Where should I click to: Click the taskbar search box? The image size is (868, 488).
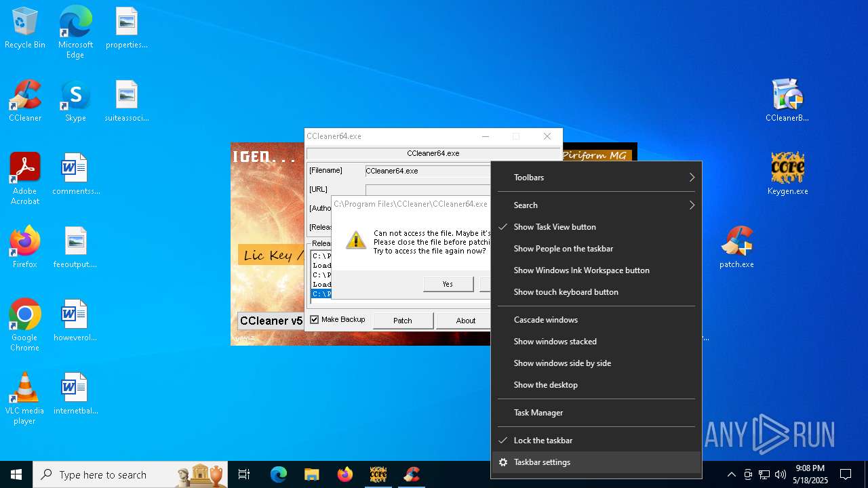[131, 474]
